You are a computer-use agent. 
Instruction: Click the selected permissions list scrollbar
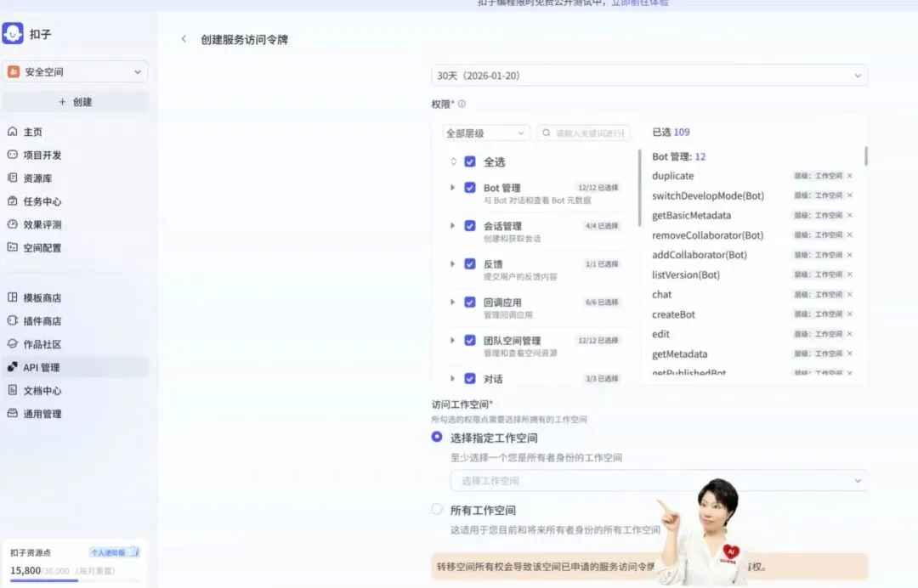point(865,155)
